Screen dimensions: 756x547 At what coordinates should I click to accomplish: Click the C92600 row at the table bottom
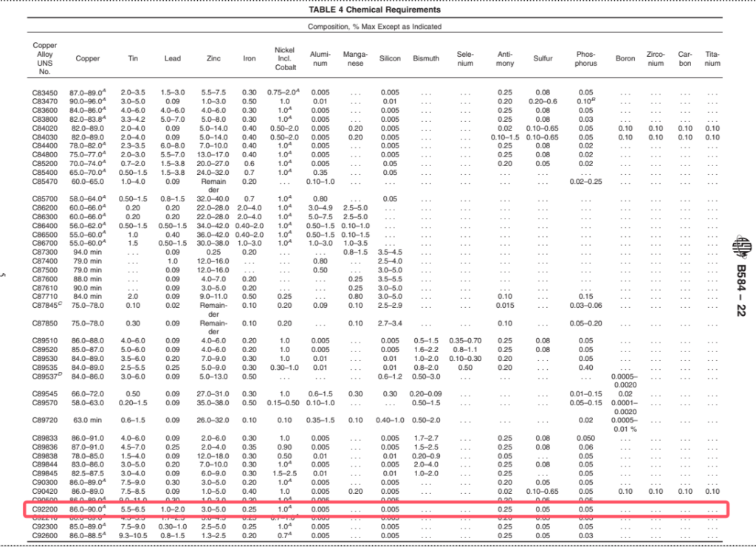46,536
